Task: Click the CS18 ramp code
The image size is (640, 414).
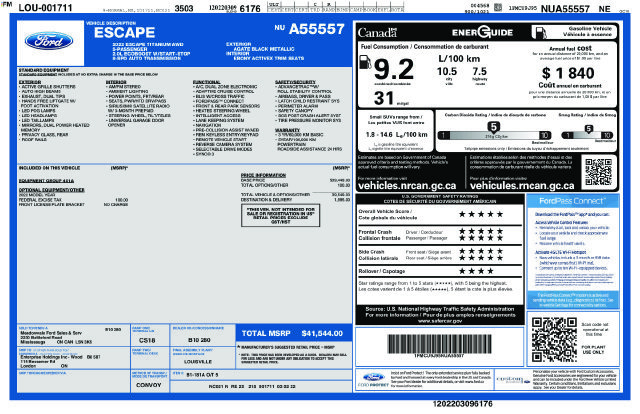Action: [x=147, y=340]
